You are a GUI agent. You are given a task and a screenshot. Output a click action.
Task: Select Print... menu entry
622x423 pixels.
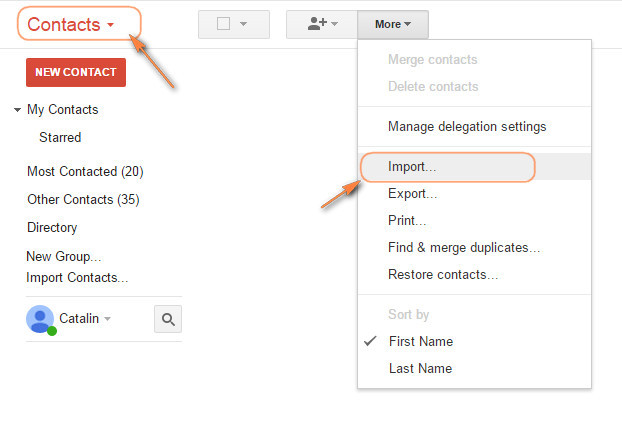407,220
